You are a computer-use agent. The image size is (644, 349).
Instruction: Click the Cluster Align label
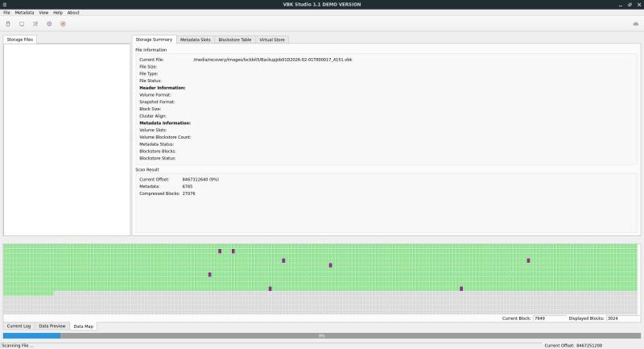tap(152, 116)
